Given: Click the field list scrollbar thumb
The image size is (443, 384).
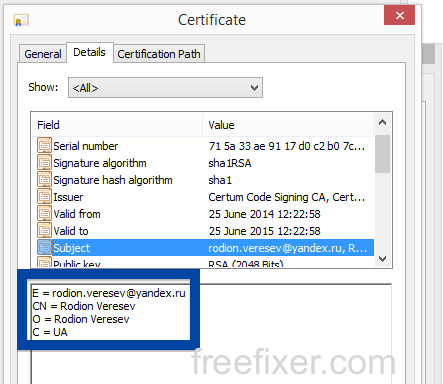Looking at the screenshot, I should click(382, 154).
